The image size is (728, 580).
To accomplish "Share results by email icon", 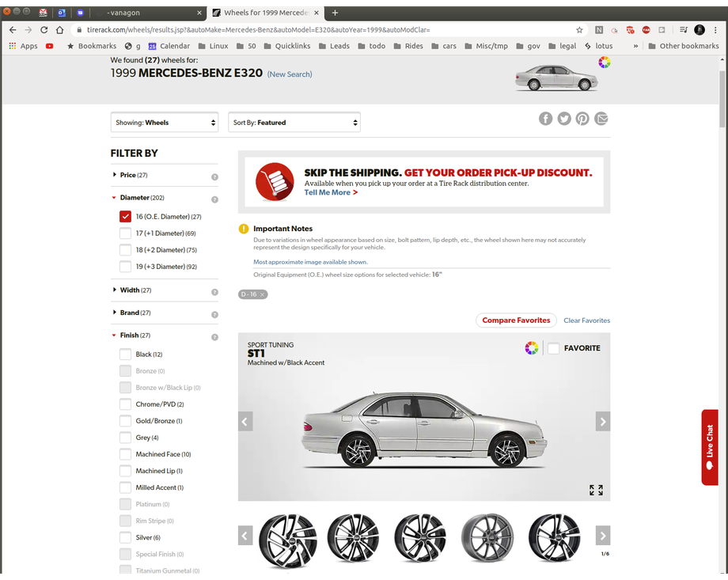I will click(x=601, y=119).
